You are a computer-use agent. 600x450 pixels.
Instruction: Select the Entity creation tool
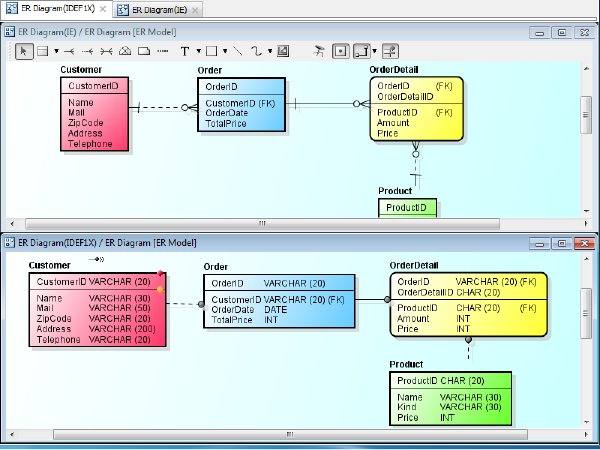tap(42, 50)
